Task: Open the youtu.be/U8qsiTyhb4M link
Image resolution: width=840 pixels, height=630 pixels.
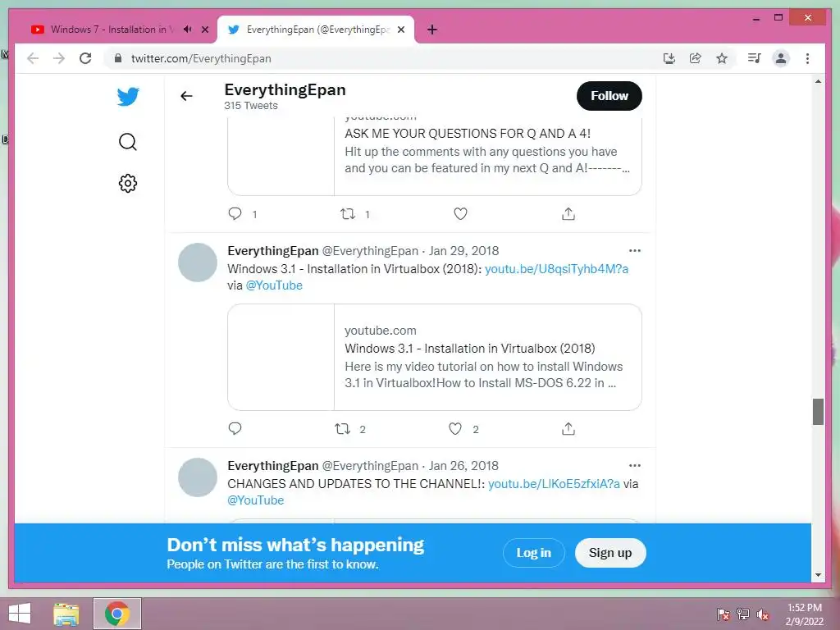Action: [x=557, y=269]
